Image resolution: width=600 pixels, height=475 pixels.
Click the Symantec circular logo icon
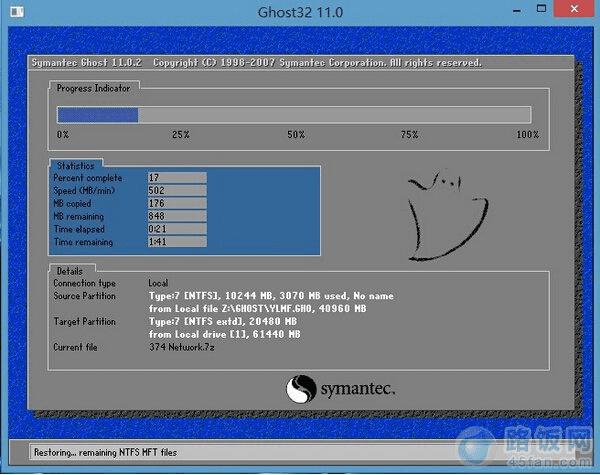point(301,387)
